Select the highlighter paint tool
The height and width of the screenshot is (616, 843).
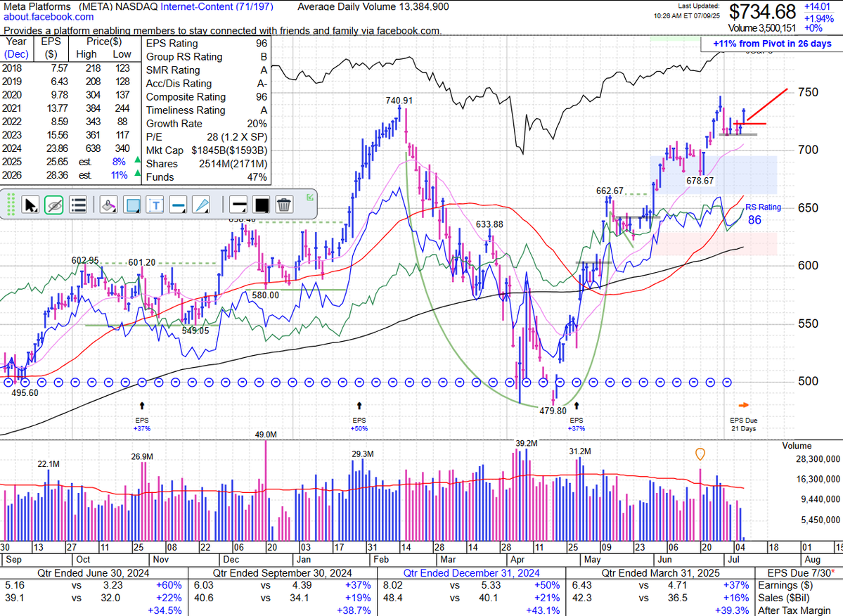(108, 205)
